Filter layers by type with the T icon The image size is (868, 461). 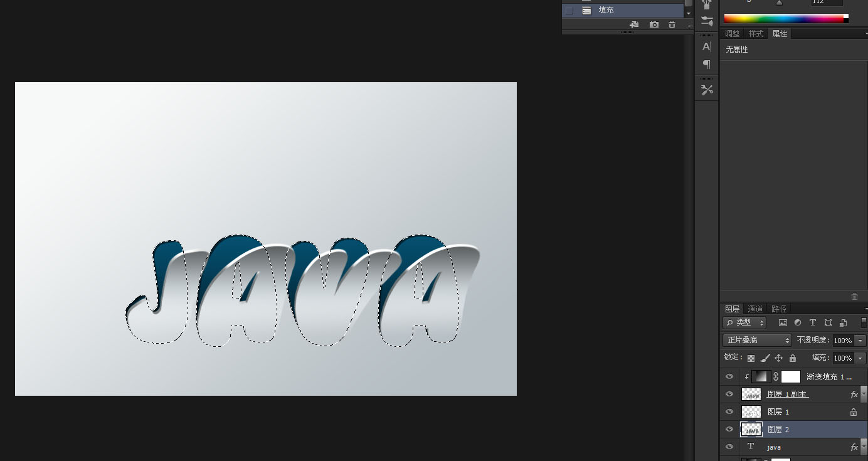click(x=813, y=322)
